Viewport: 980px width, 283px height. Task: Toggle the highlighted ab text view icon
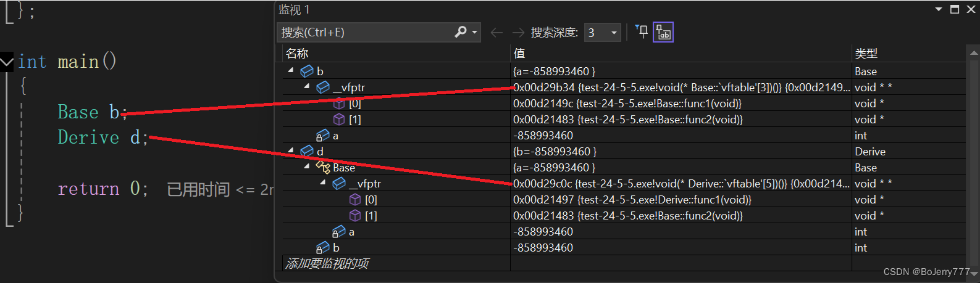point(663,32)
